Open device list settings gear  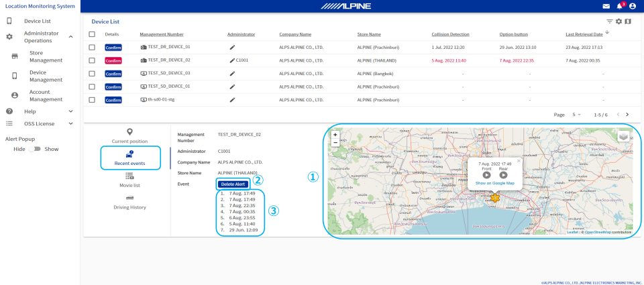coord(619,21)
